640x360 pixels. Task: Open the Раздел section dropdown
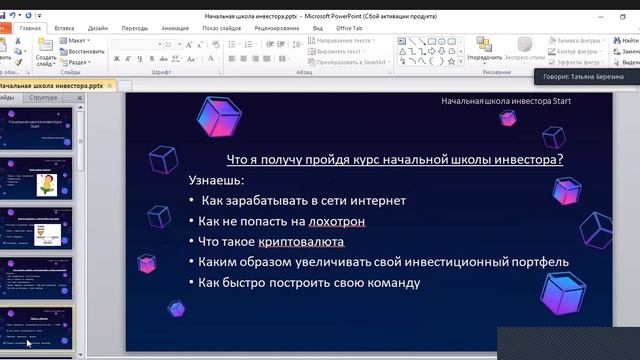click(x=76, y=62)
